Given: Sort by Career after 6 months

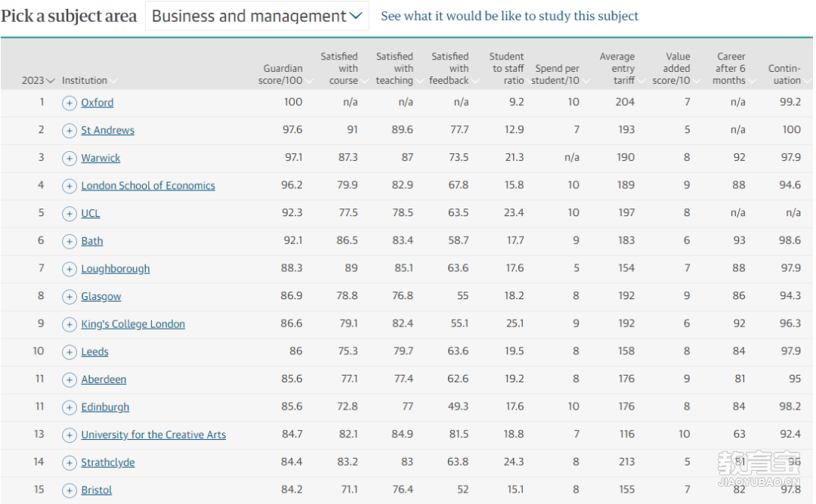Looking at the screenshot, I should [x=734, y=68].
